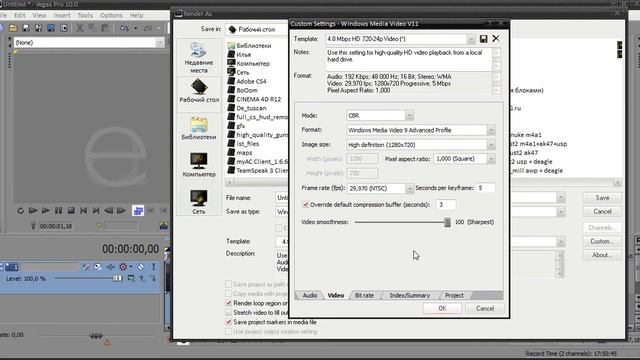The height and width of the screenshot is (360, 640).
Task: Open the Template dropdown arrow in the Render As dialog
Action: click(x=561, y=242)
